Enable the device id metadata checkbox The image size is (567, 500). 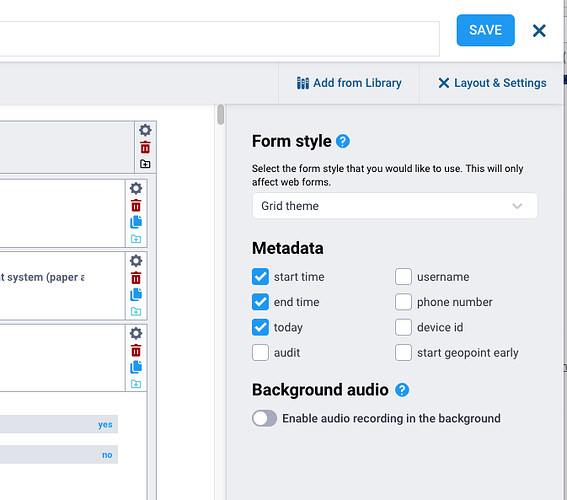pyautogui.click(x=403, y=328)
